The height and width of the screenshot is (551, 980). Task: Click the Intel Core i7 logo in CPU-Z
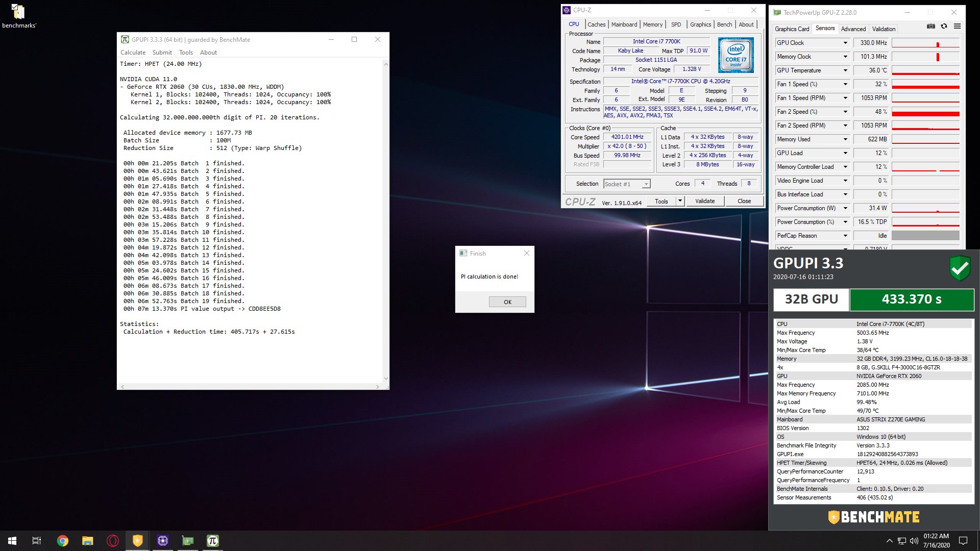[736, 55]
